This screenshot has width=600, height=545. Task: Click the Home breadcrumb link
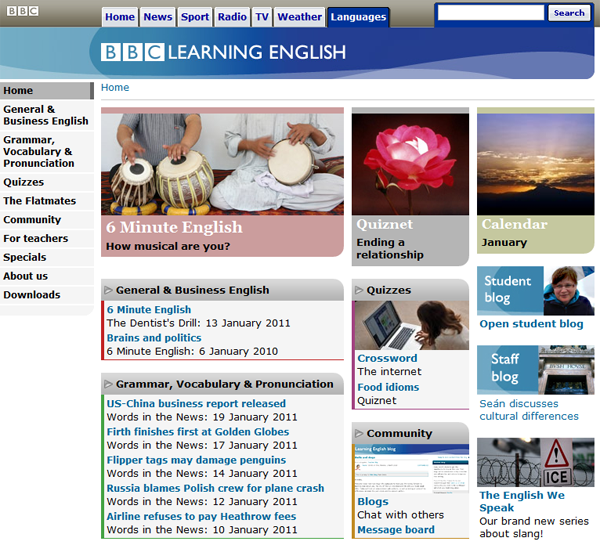(x=115, y=88)
